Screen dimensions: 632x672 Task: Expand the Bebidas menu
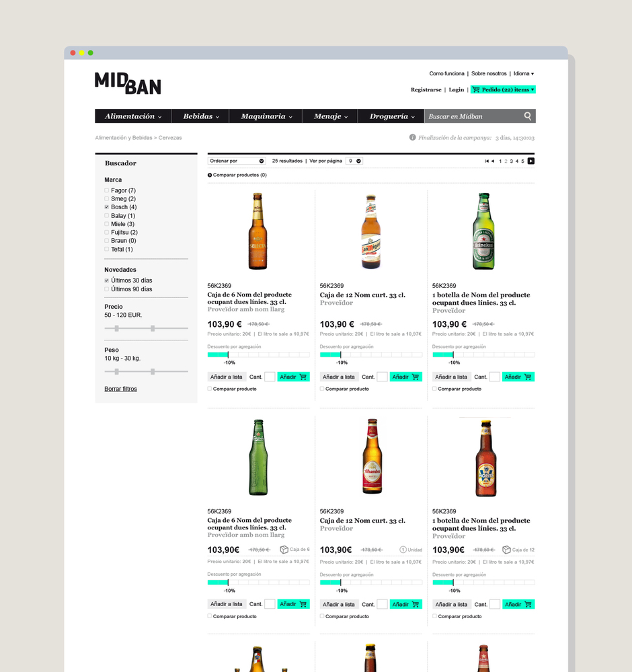pyautogui.click(x=200, y=116)
